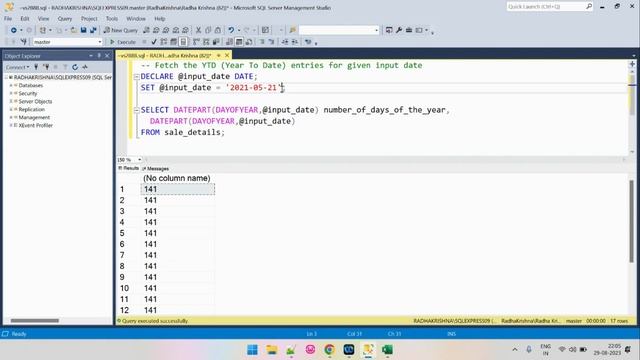
Task: Click the Display Estimated Execution Plan icon
Action: (x=164, y=42)
